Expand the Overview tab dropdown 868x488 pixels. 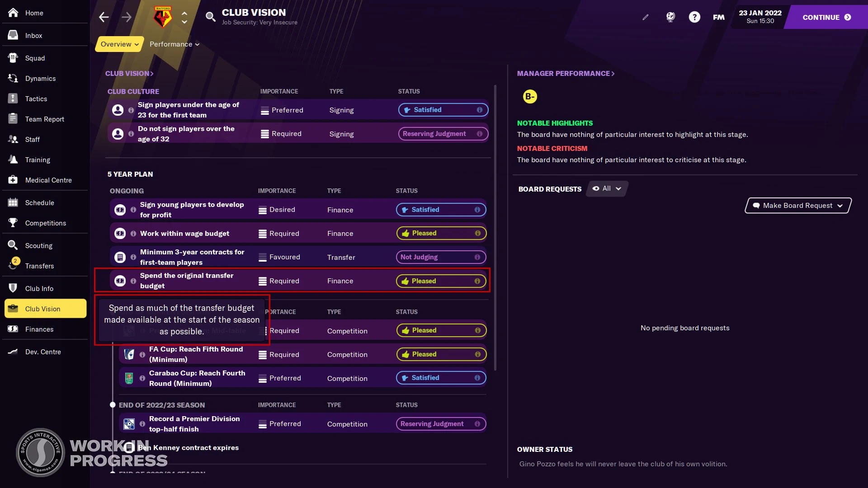(118, 44)
